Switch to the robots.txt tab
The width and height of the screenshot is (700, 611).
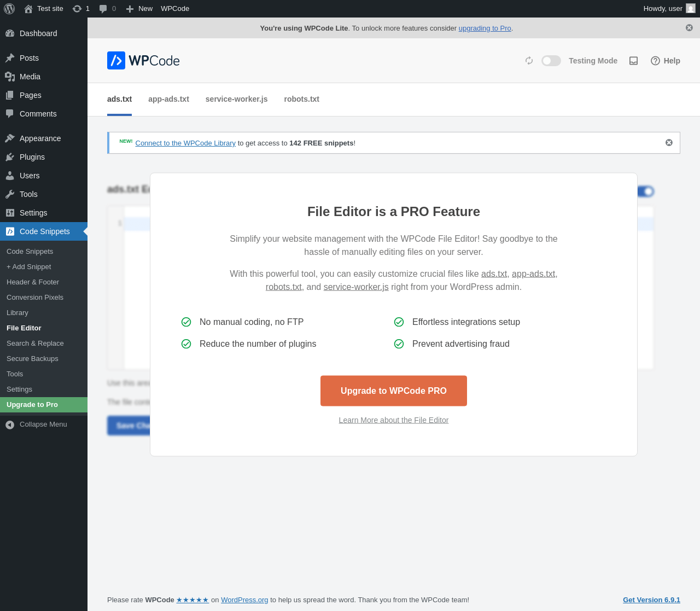point(301,99)
